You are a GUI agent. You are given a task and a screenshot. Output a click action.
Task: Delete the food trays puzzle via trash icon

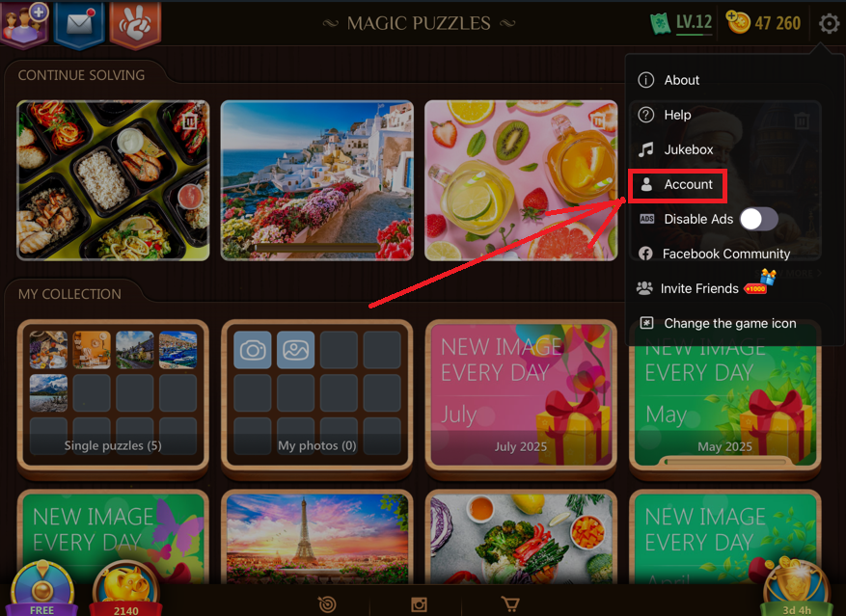click(189, 121)
